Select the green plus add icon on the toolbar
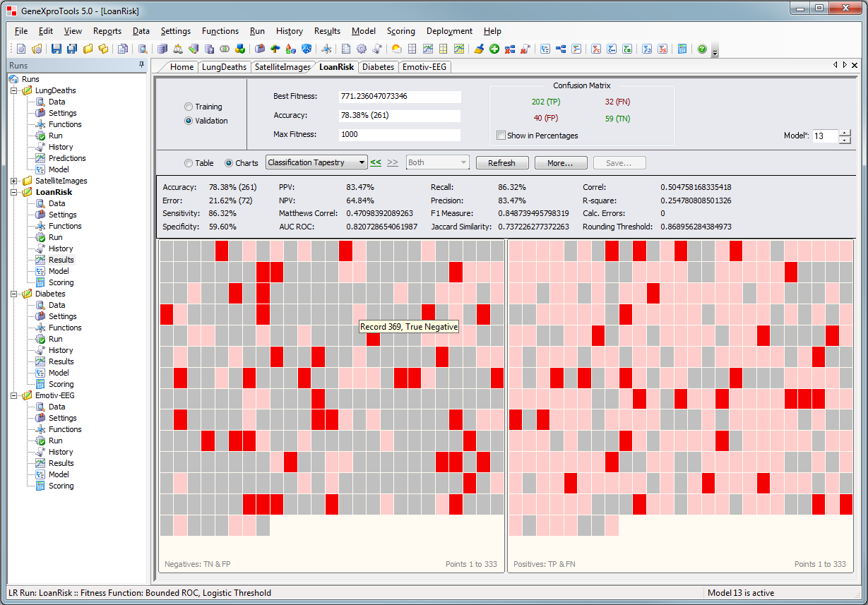Screen dimensions: 868x605 click(494, 49)
